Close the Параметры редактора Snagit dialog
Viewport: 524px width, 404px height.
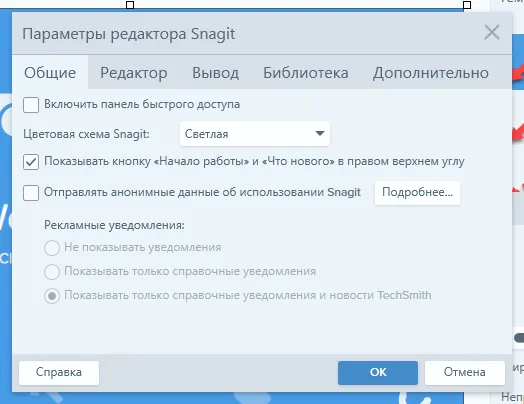tap(492, 33)
